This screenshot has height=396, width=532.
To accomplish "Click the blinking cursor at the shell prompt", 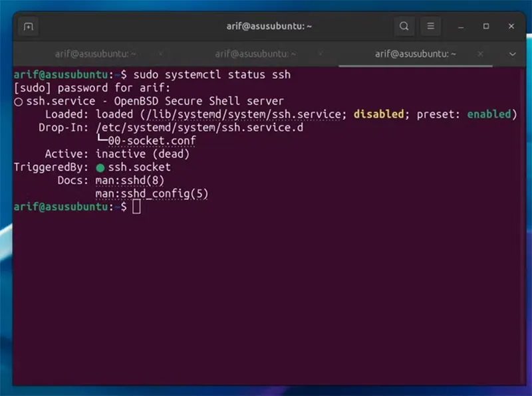I will [x=135, y=207].
